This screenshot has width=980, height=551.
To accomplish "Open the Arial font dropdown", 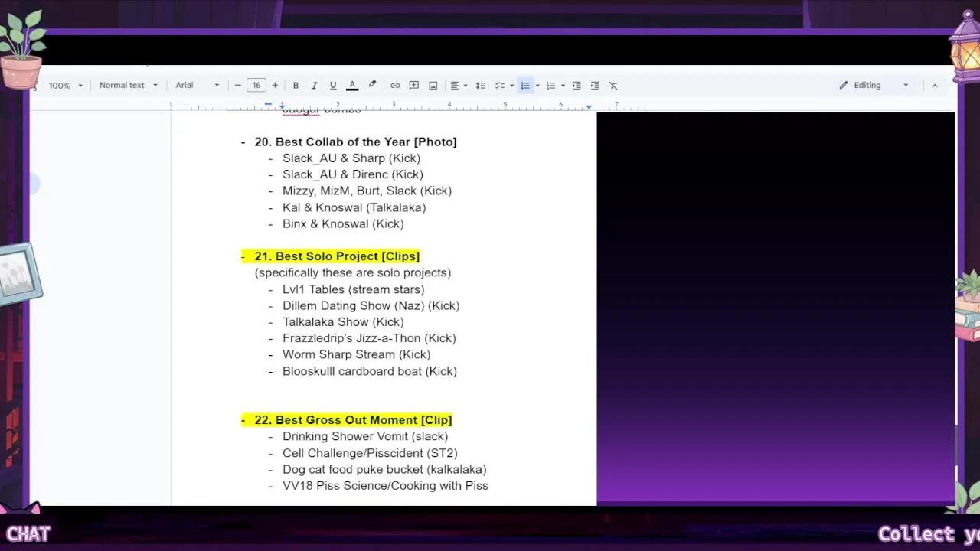I will (198, 86).
